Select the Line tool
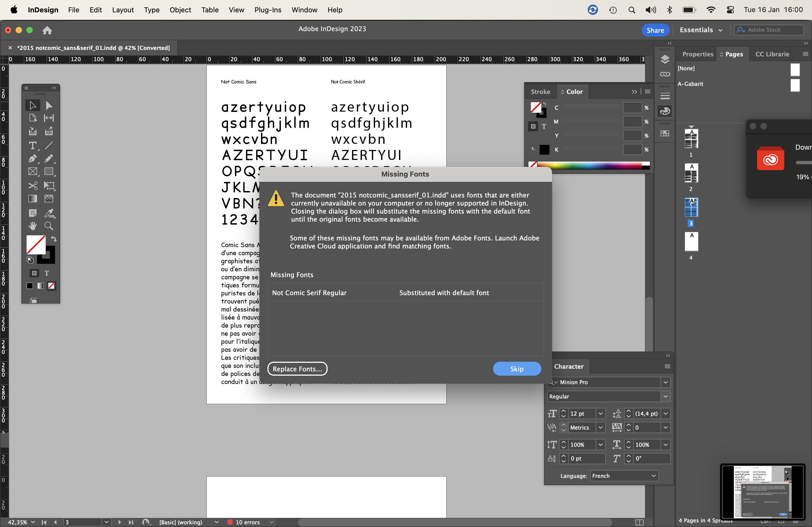The width and height of the screenshot is (812, 527). click(x=49, y=145)
